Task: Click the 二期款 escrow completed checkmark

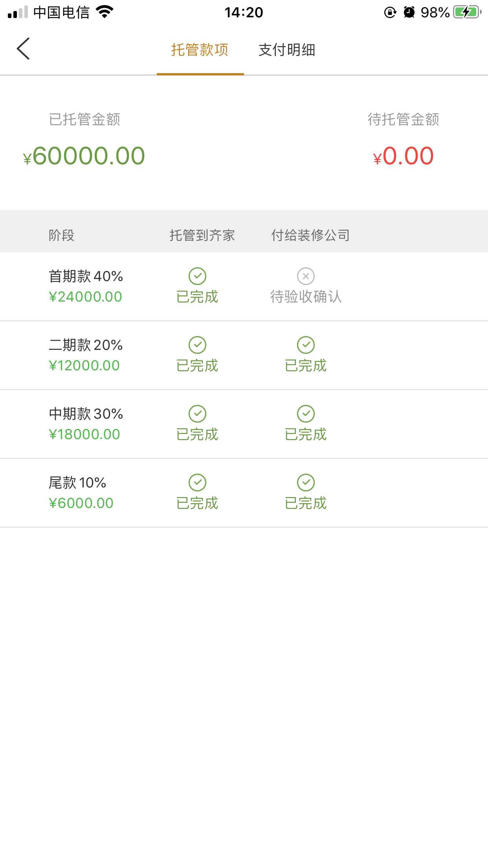Action: pos(197,345)
